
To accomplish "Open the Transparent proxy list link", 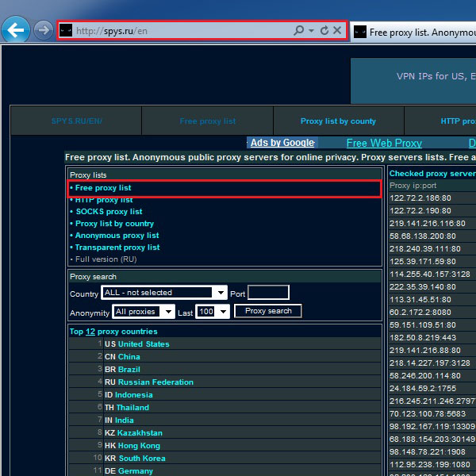I will click(x=117, y=248).
